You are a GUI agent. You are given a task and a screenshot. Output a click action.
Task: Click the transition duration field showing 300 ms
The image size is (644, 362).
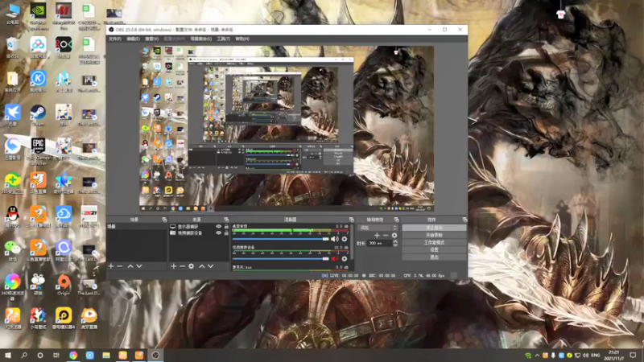coord(379,244)
